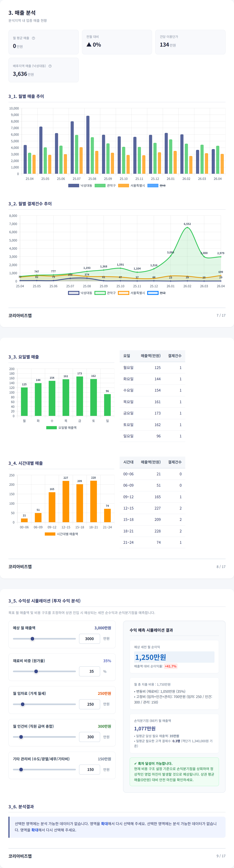The image size is (234, 868).
Task: Click the 3_1. 월별 매출 추이 heading
Action: 26,96
